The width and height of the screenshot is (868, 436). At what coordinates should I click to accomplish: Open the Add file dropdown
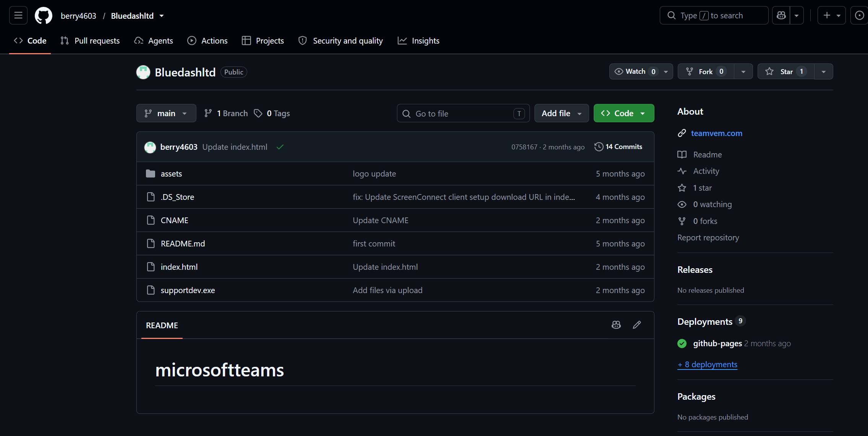click(562, 113)
